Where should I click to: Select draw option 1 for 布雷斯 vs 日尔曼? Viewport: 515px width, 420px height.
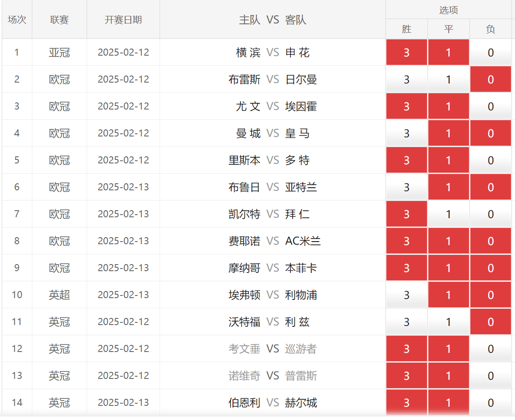449,79
